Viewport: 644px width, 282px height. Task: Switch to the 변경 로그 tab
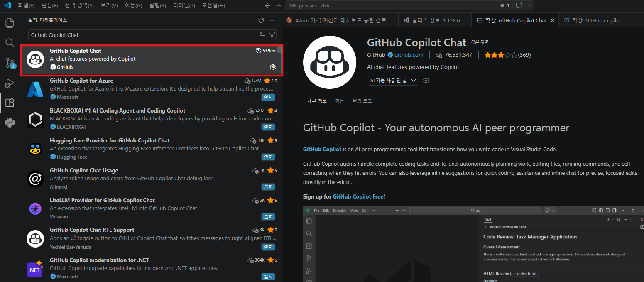362,101
